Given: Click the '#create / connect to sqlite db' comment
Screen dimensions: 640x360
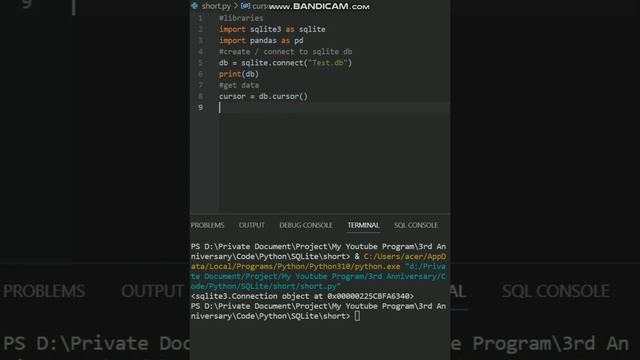Looking at the screenshot, I should tap(286, 52).
